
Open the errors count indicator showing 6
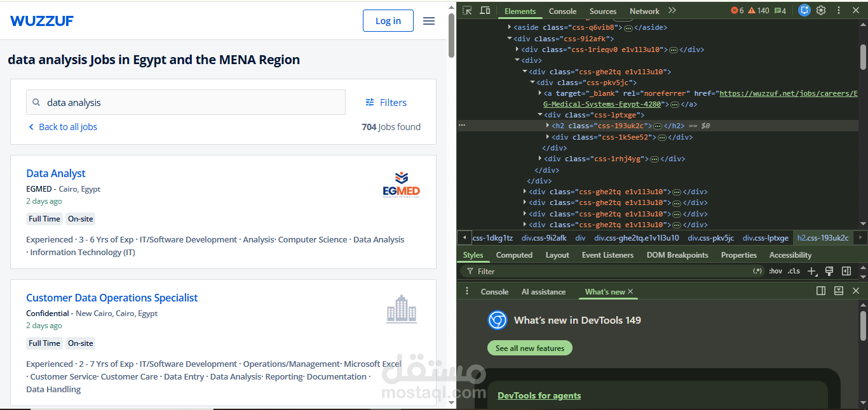[737, 11]
